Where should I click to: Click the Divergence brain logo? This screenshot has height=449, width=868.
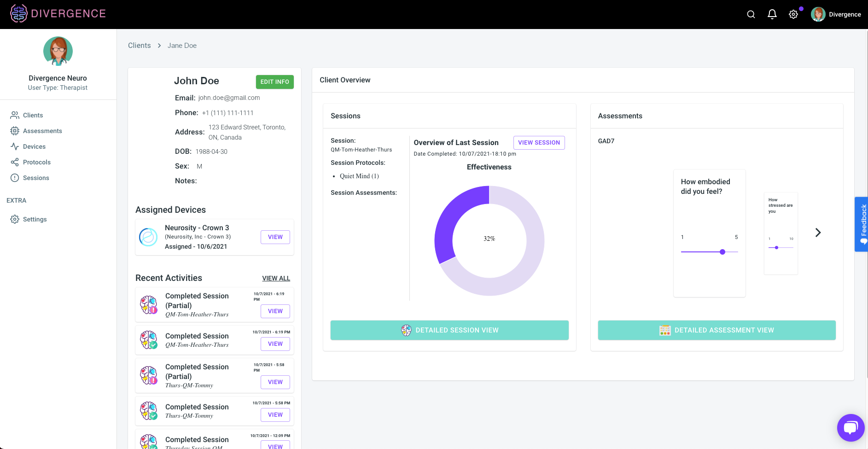pos(18,13)
